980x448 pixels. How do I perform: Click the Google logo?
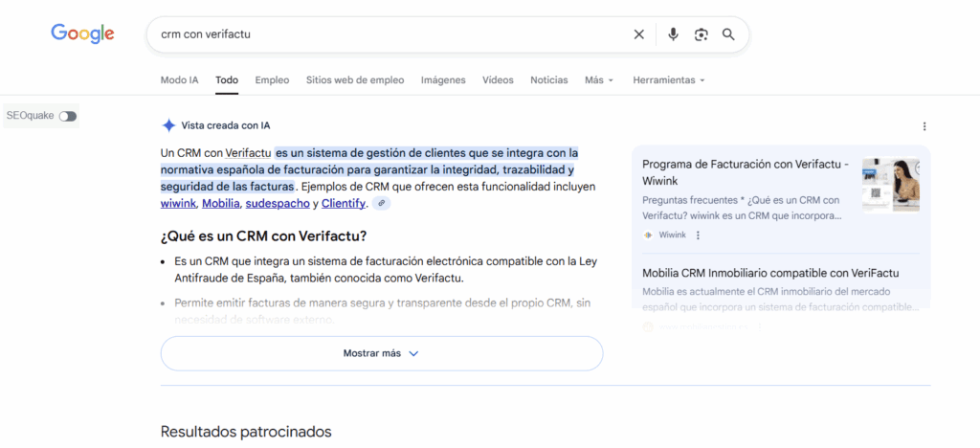point(82,34)
